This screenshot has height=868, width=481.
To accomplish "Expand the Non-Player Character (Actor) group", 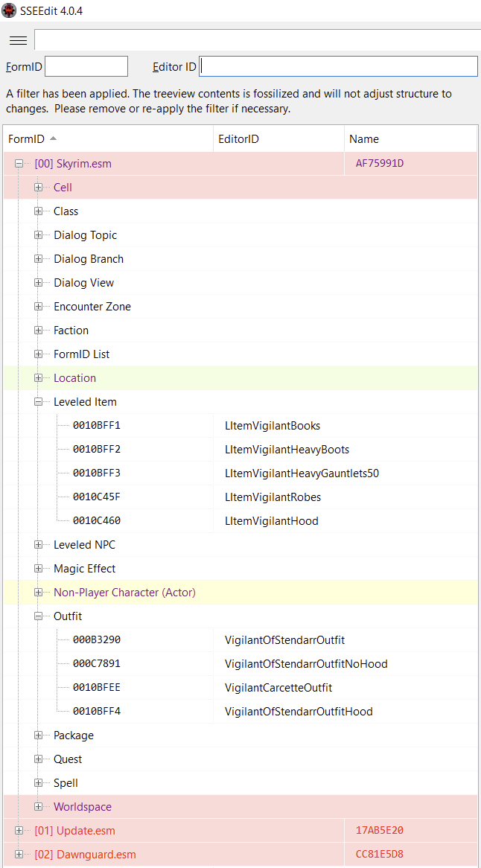I will (38, 593).
